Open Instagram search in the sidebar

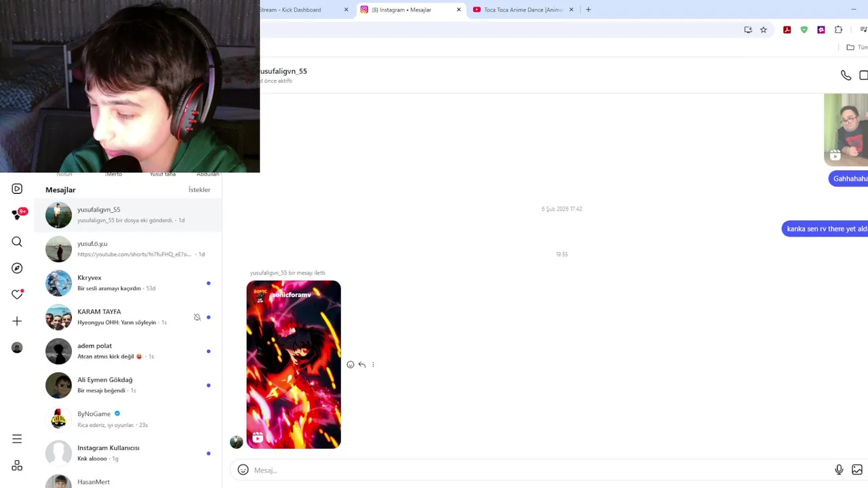[17, 242]
